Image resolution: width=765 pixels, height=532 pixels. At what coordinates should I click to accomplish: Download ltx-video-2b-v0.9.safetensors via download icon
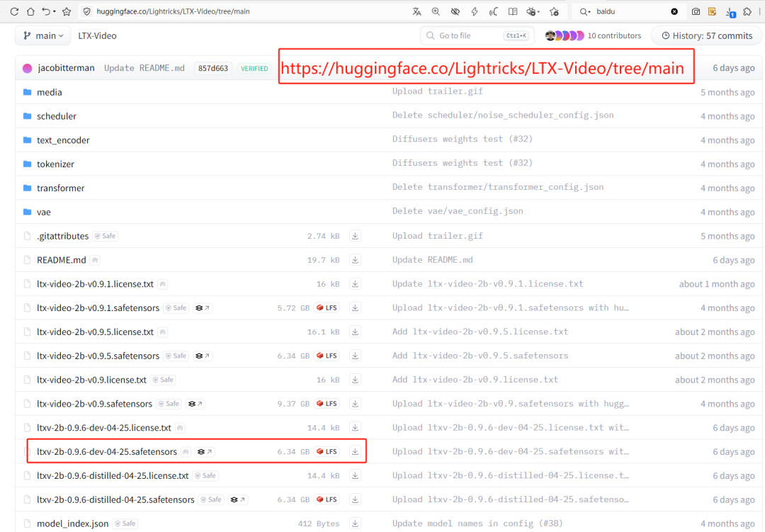point(355,404)
